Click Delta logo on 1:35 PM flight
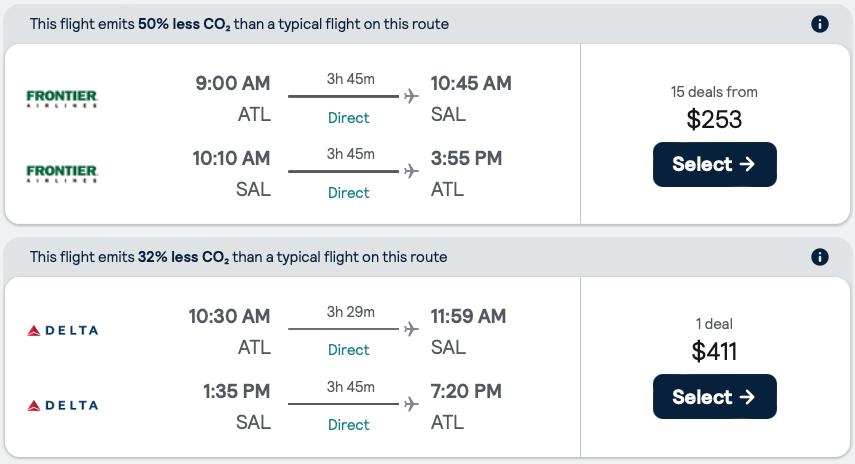855x464 pixels. pyautogui.click(x=62, y=405)
